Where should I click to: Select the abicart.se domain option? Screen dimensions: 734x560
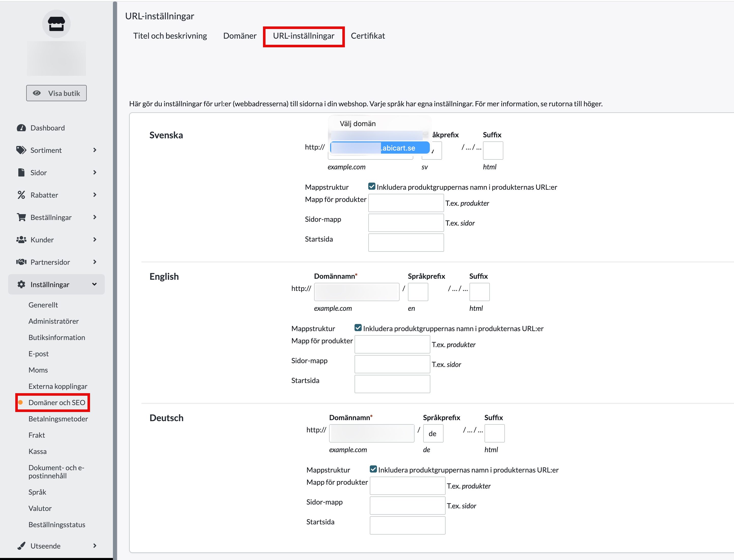pyautogui.click(x=380, y=148)
